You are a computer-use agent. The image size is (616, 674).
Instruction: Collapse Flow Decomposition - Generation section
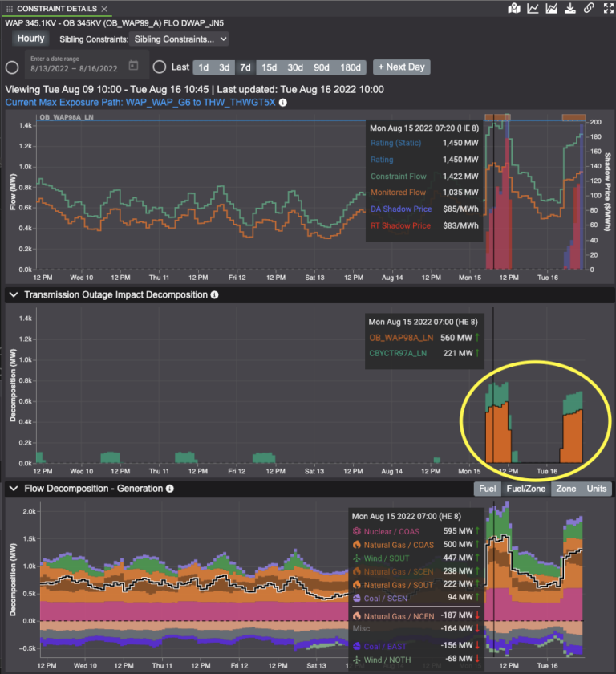(x=14, y=489)
